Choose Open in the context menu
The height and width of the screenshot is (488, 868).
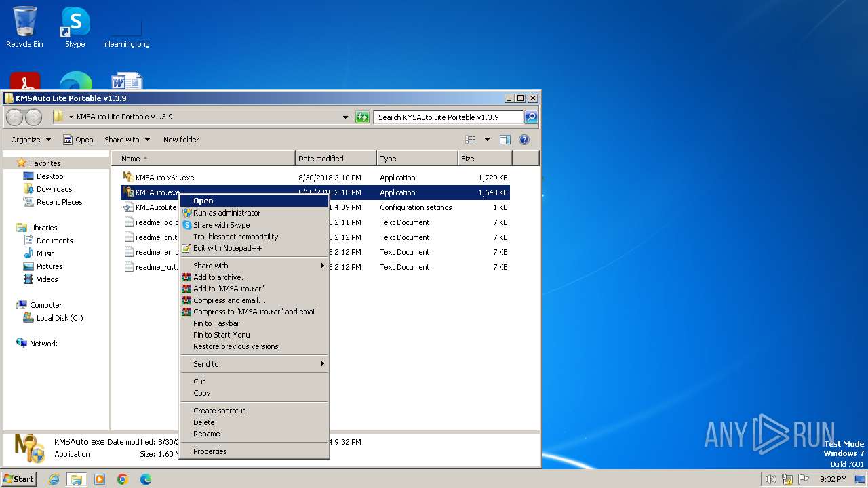tap(254, 201)
